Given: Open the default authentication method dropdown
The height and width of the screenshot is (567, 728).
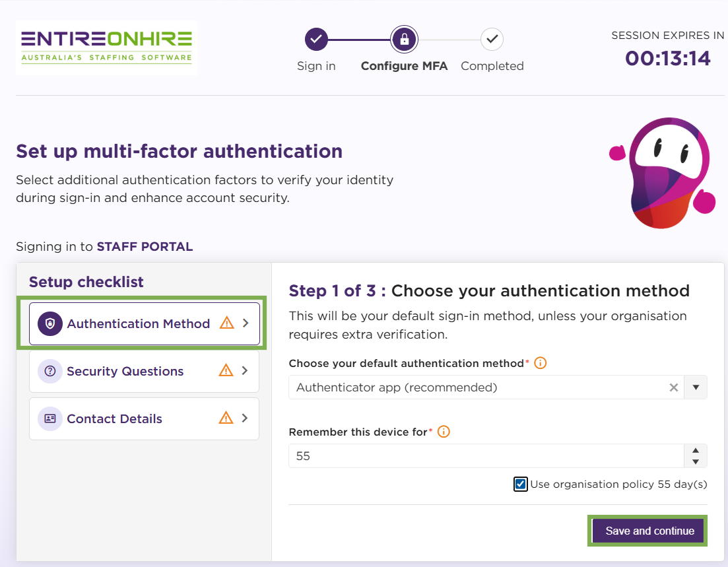Looking at the screenshot, I should pyautogui.click(x=695, y=387).
